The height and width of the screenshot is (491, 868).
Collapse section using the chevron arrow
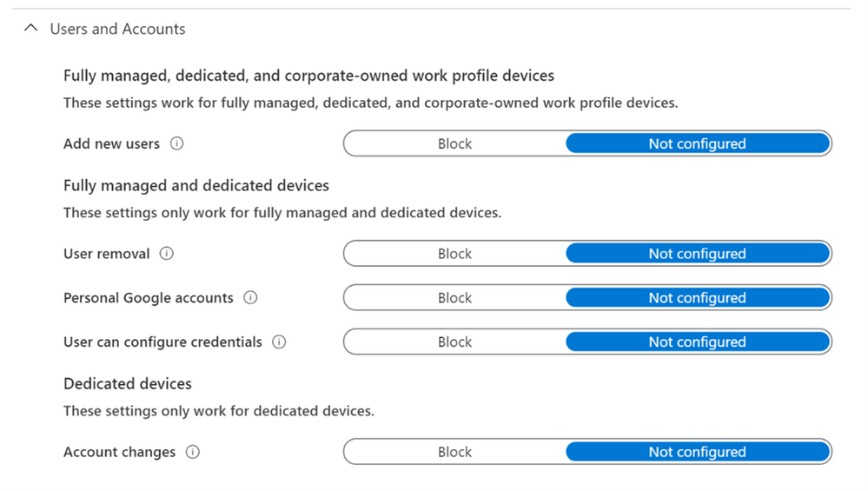31,29
